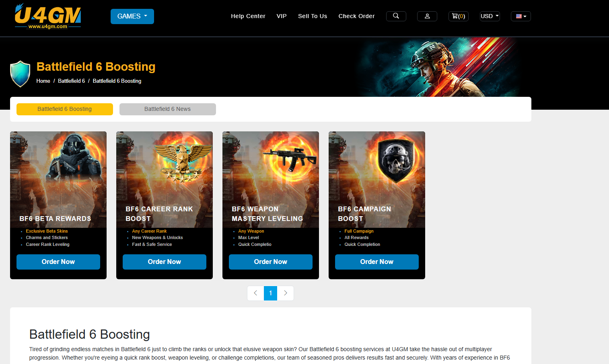
Task: Click the blue shield icon beside title
Action: (20, 74)
